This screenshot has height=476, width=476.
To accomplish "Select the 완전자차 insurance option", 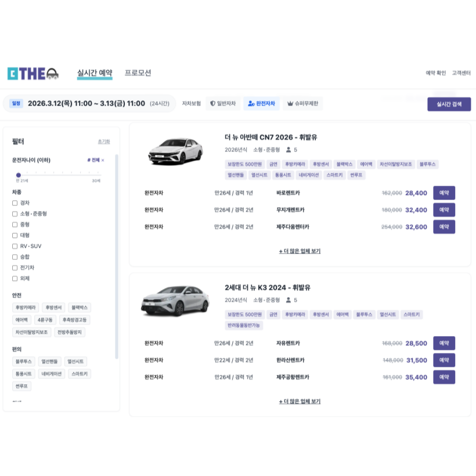I will click(x=261, y=103).
